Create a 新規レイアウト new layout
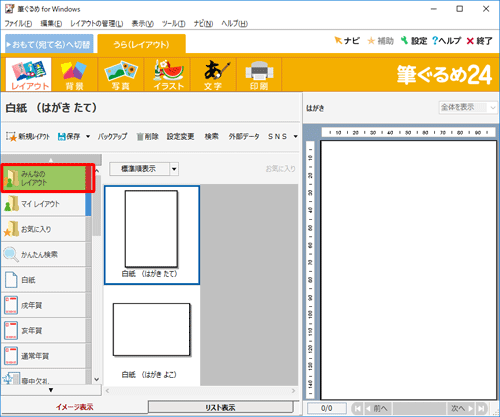Viewport: 500px width, 417px height. click(x=28, y=136)
